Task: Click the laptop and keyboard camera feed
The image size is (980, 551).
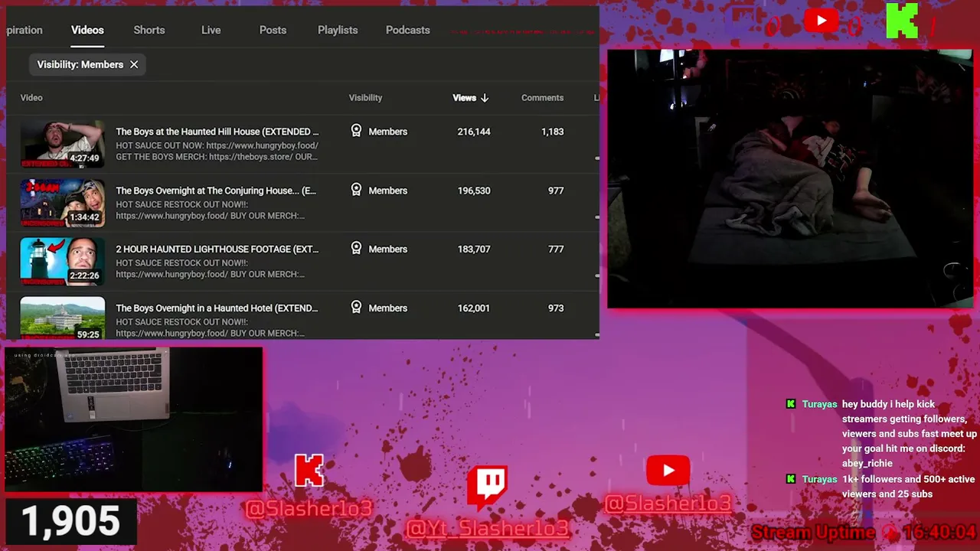Action: pyautogui.click(x=134, y=419)
